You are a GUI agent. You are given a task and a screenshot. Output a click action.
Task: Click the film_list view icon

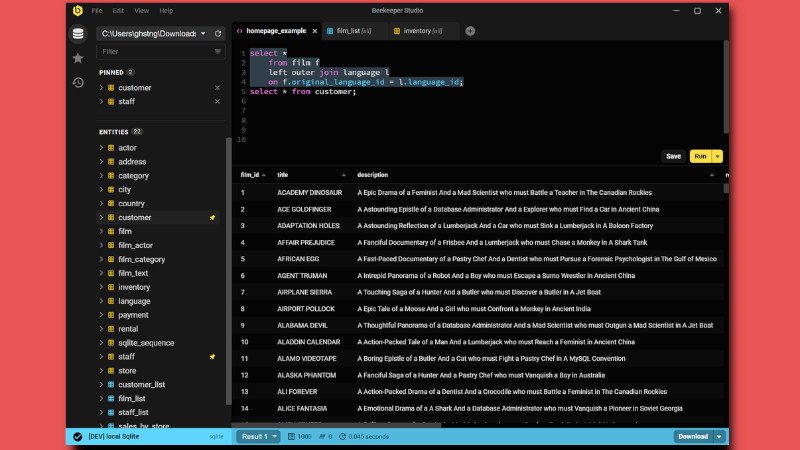pyautogui.click(x=111, y=398)
